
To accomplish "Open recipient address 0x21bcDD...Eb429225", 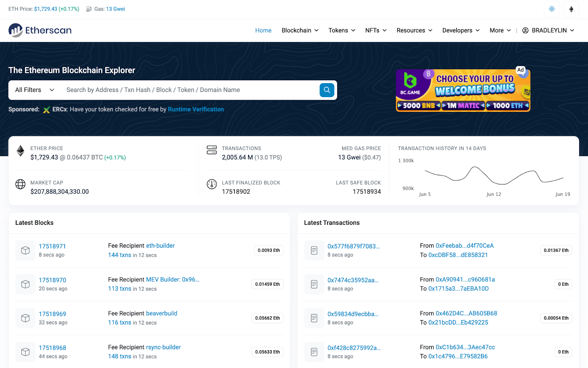I will pos(458,322).
